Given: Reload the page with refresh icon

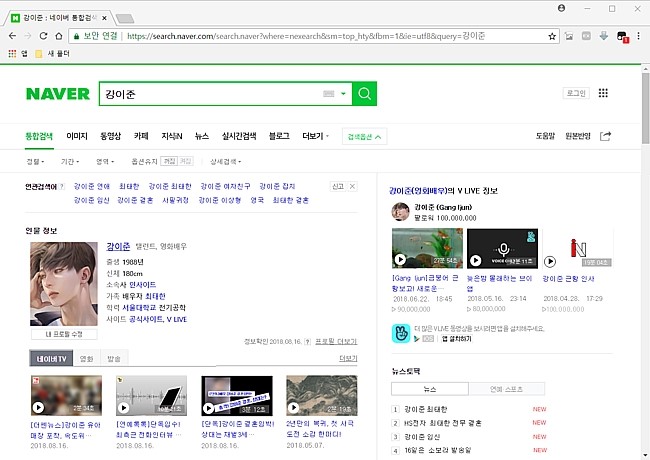Looking at the screenshot, I should click(x=44, y=36).
